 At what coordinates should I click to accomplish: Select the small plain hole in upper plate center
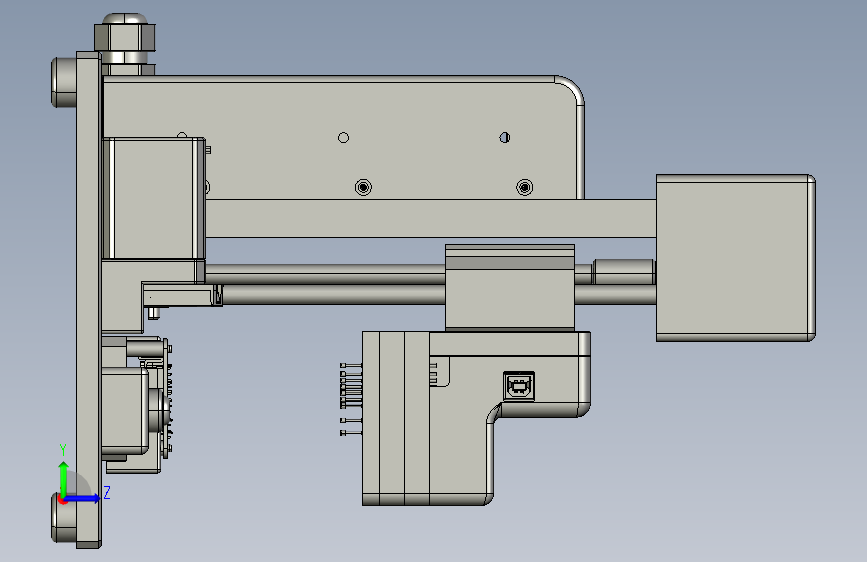tap(343, 138)
